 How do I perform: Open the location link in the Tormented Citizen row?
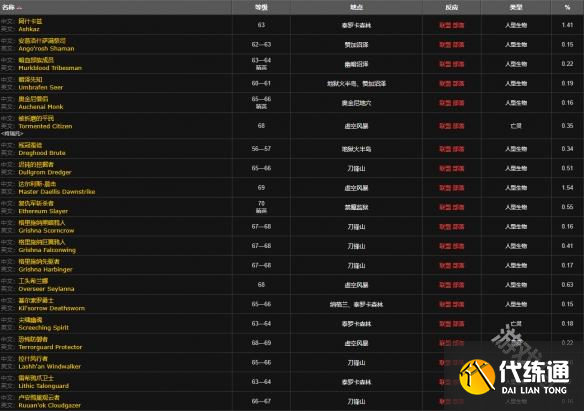point(356,126)
